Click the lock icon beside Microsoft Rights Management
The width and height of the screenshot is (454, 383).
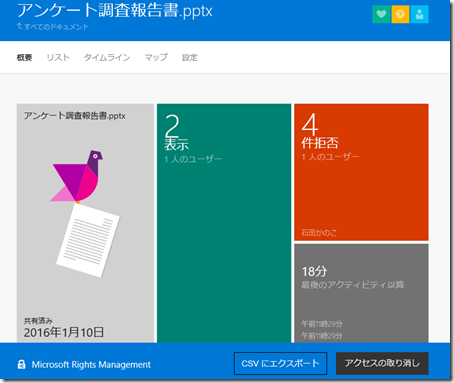click(21, 364)
